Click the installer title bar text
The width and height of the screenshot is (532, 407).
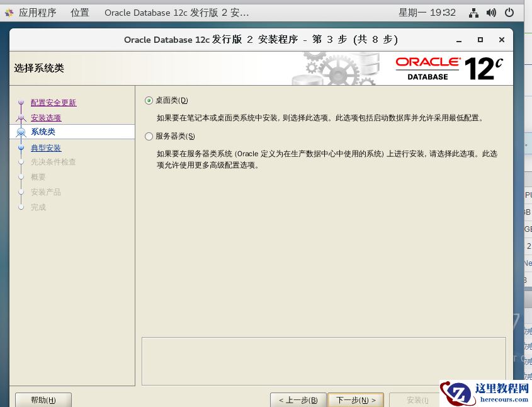[261, 40]
